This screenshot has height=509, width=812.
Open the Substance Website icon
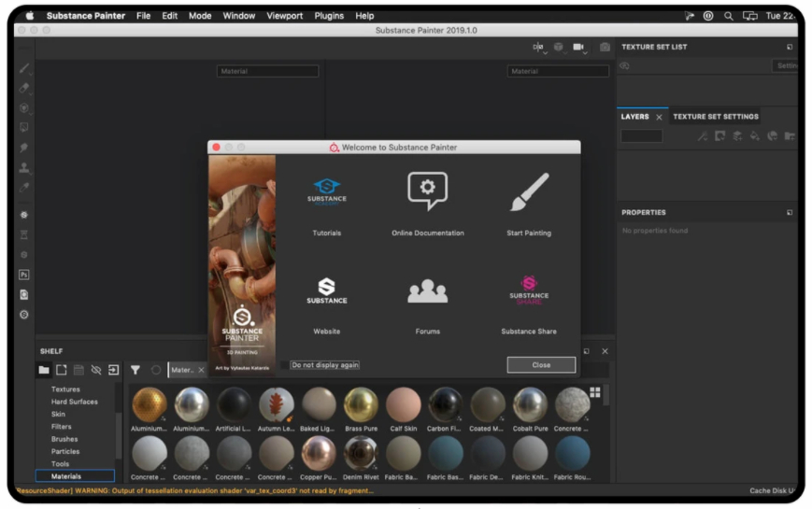click(x=327, y=290)
